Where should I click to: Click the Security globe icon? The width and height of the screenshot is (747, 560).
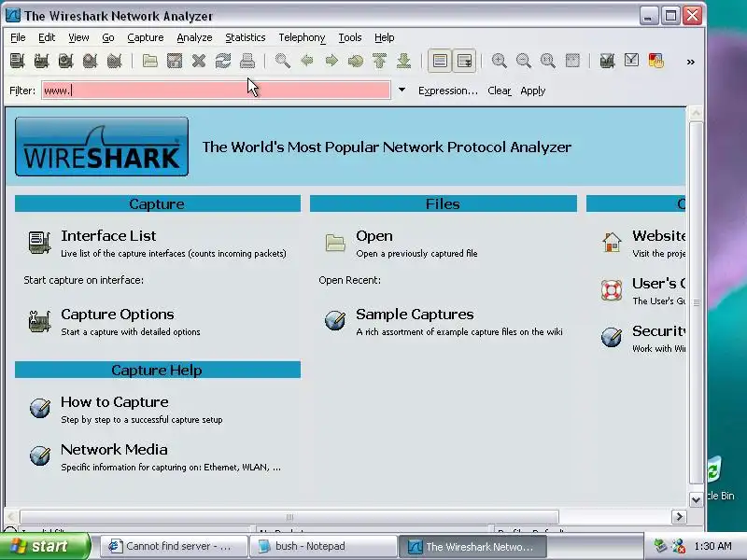click(x=612, y=337)
